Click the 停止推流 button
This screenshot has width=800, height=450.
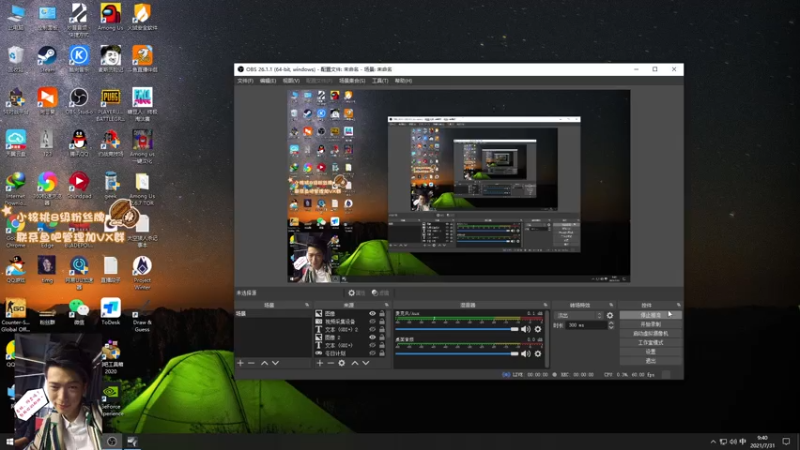651,315
